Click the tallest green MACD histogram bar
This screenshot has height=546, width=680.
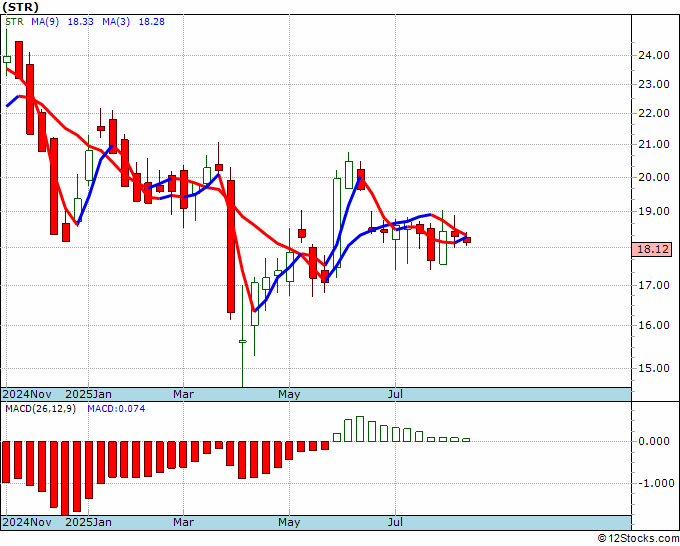[x=360, y=429]
